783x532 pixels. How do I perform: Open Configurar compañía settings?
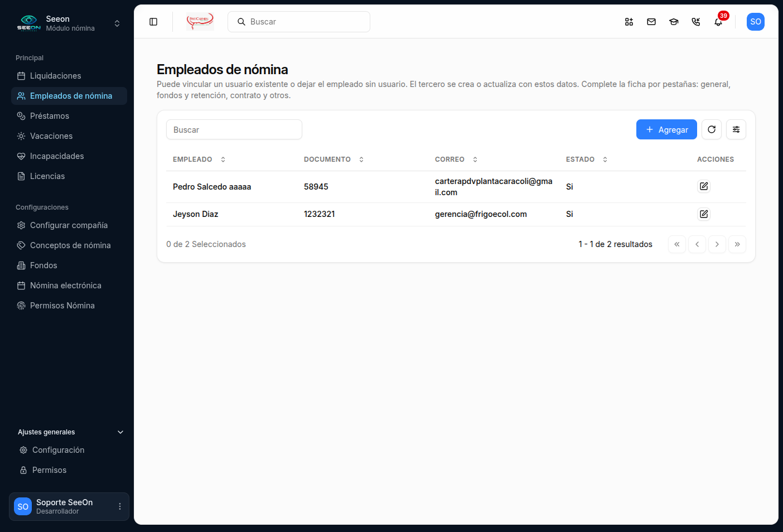69,225
